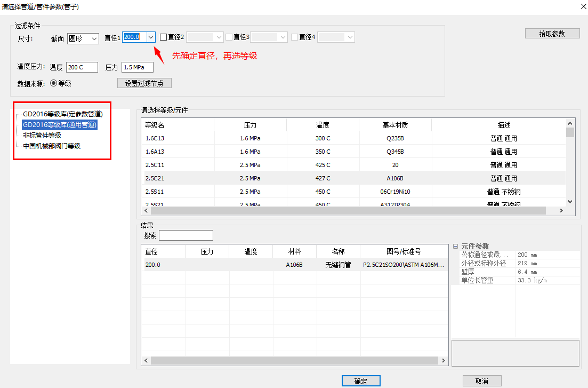Collapse the 元件参数 property group
The image size is (588, 388).
[x=455, y=246]
